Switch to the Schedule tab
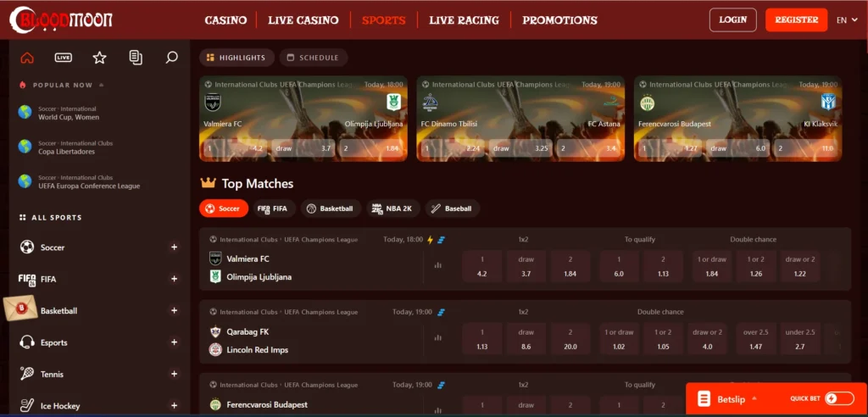Screen dimensions: 868x417 [x=313, y=58]
